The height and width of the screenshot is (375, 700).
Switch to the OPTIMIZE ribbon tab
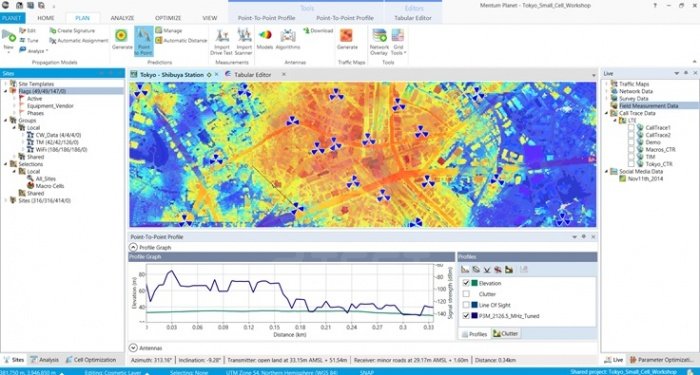click(168, 18)
